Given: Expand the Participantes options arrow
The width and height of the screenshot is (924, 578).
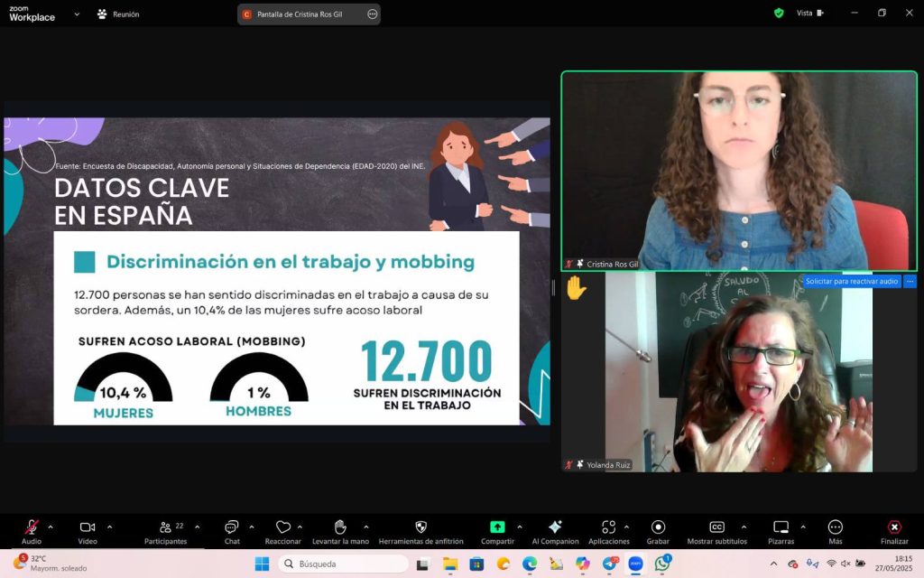Looking at the screenshot, I should [197, 527].
